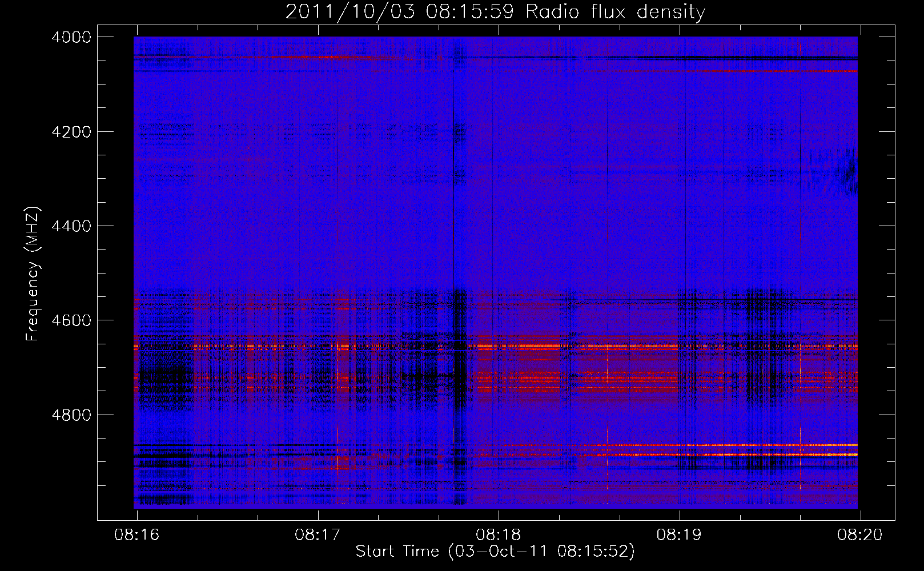924x571 pixels.
Task: Click the 'Frequency (MHZ)' y-axis title
Action: 33,274
